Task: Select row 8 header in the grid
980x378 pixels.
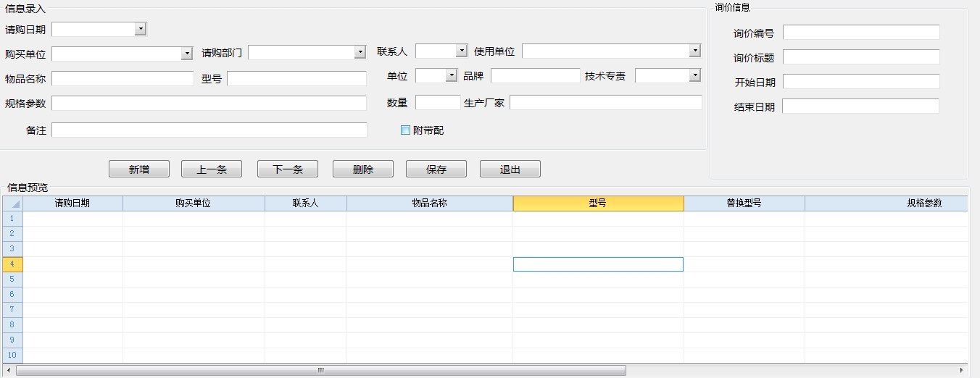Action: 12,325
